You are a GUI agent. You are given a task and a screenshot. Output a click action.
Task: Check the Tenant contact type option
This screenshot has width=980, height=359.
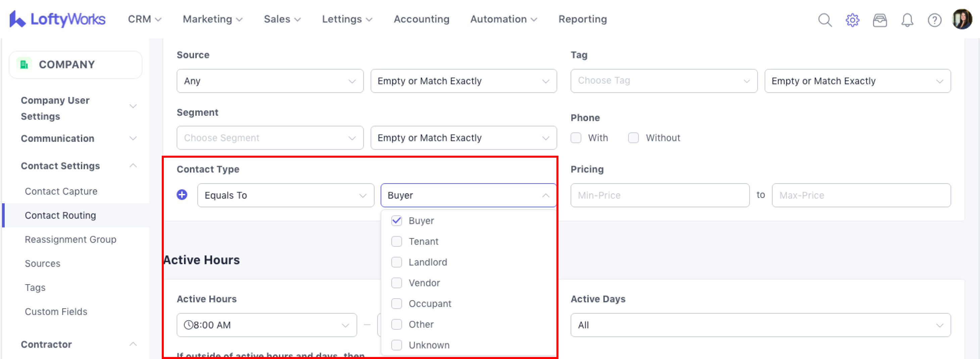tap(396, 242)
